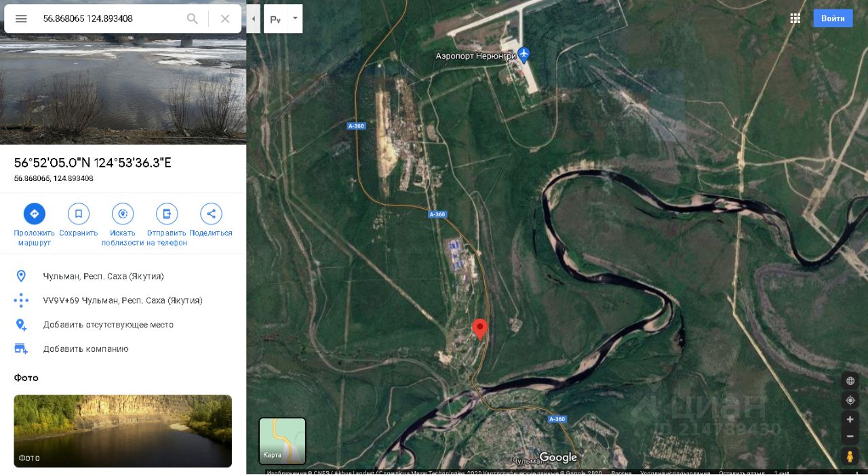Screen dimensions: 868x476
Task: Share the location with Поделиться
Action: (x=211, y=214)
